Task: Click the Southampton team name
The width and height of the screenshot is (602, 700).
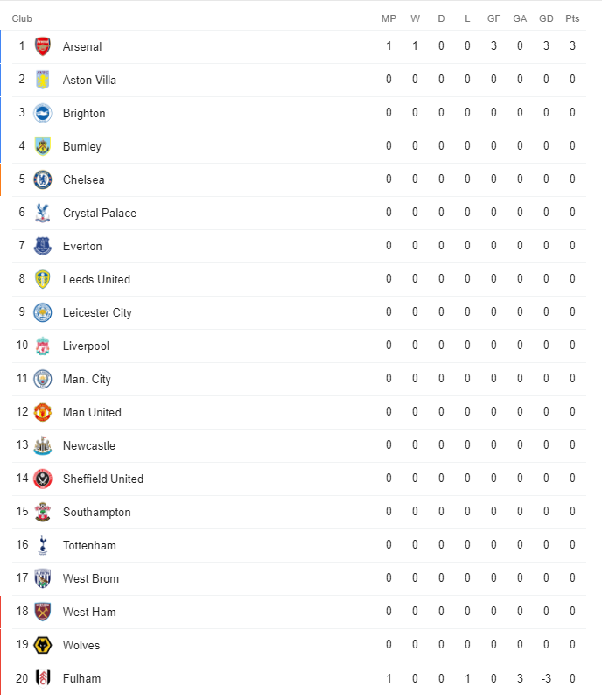Action: tap(97, 513)
